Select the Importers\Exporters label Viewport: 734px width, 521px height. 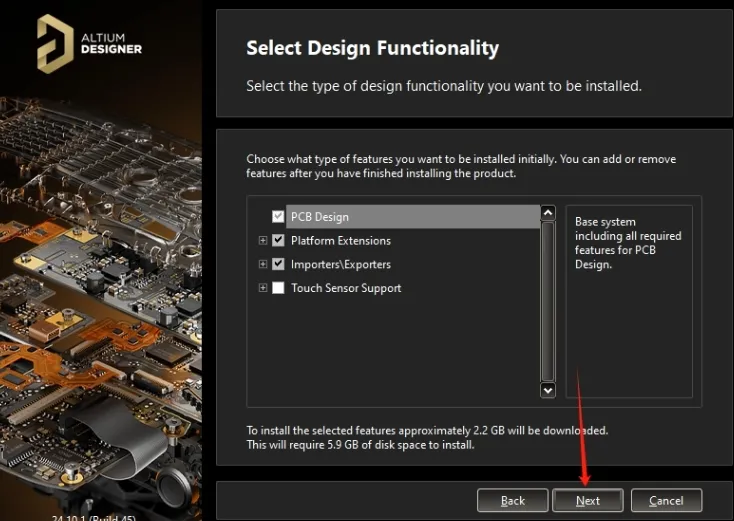coord(341,264)
